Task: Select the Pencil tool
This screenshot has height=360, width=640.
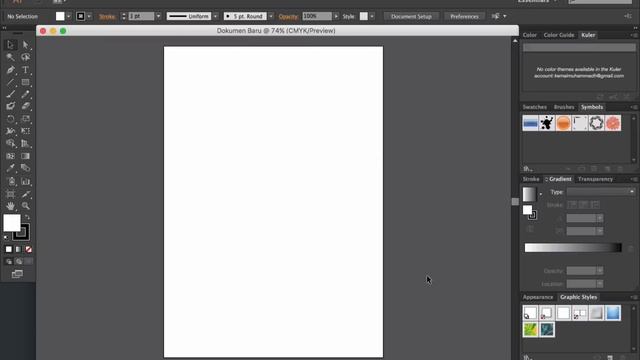Action: 25,94
